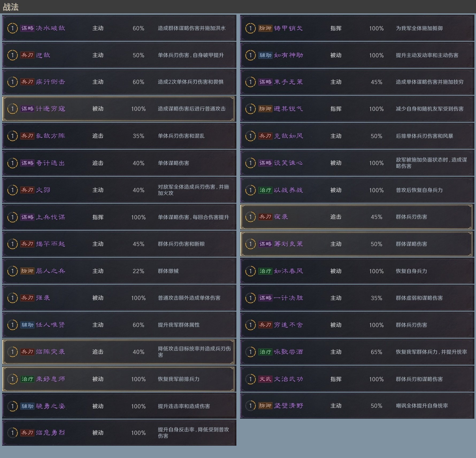Screen dimensions: 476x458
Task: Choose the 乱敌方阵 tactic name
Action: point(51,136)
